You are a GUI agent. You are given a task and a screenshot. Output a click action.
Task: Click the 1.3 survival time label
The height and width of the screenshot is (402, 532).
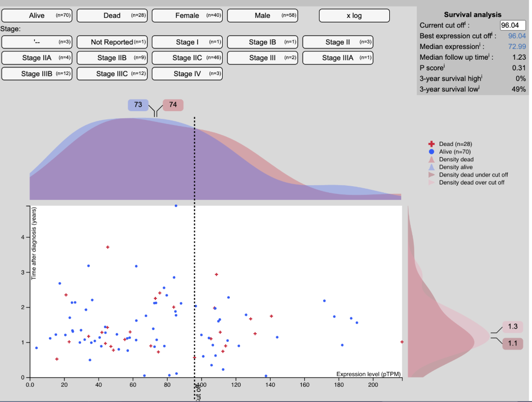point(513,326)
